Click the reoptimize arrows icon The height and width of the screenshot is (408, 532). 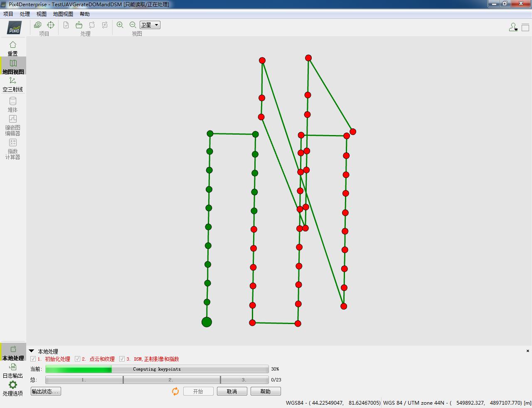tap(92, 25)
